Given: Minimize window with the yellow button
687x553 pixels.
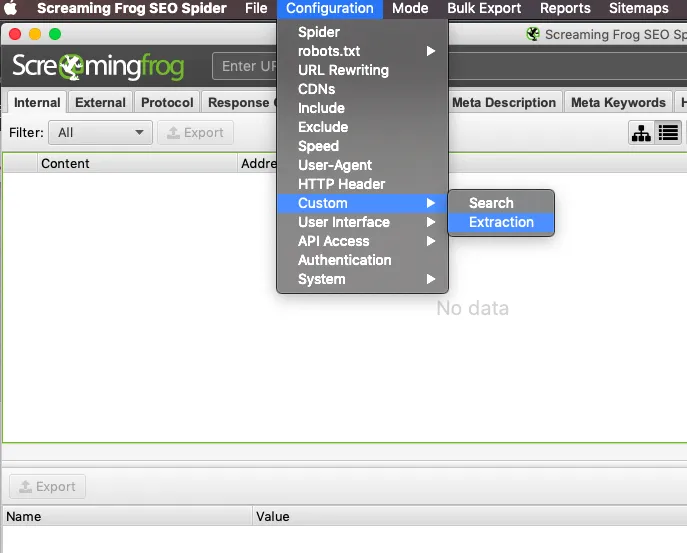Looking at the screenshot, I should pos(35,34).
